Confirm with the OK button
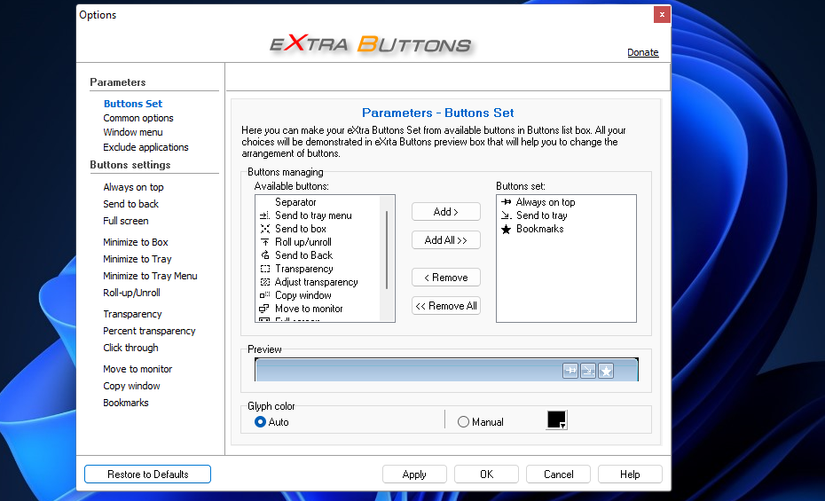The height and width of the screenshot is (501, 825). (x=487, y=474)
